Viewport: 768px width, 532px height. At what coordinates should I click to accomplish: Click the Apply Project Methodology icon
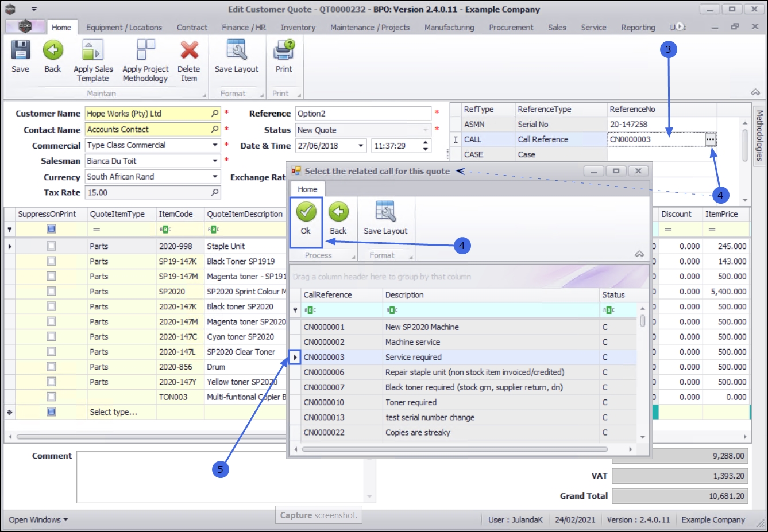pyautogui.click(x=145, y=51)
